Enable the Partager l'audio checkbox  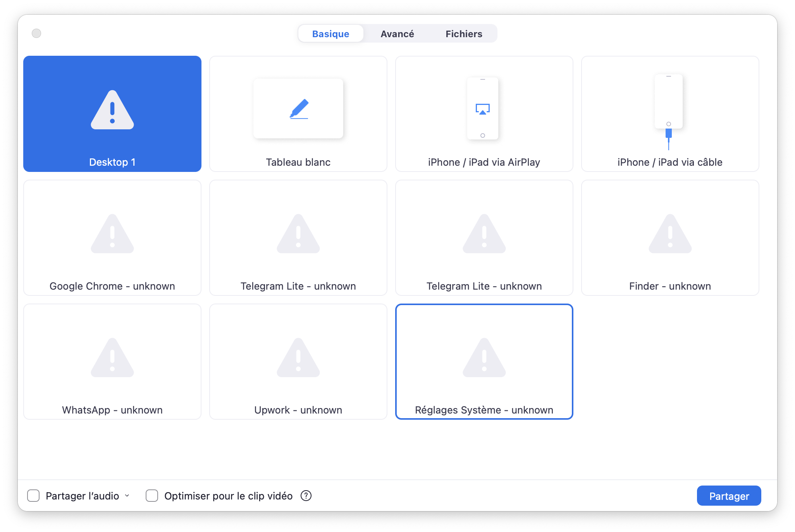[x=33, y=496]
